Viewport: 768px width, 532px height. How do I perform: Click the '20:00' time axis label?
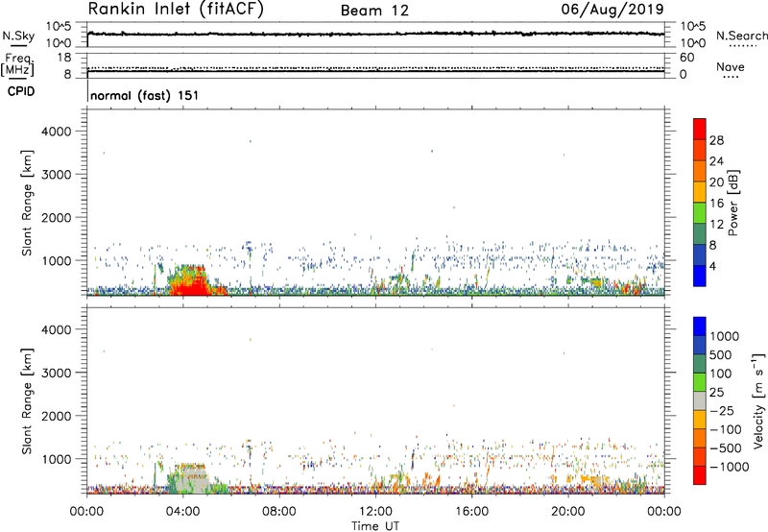(568, 512)
